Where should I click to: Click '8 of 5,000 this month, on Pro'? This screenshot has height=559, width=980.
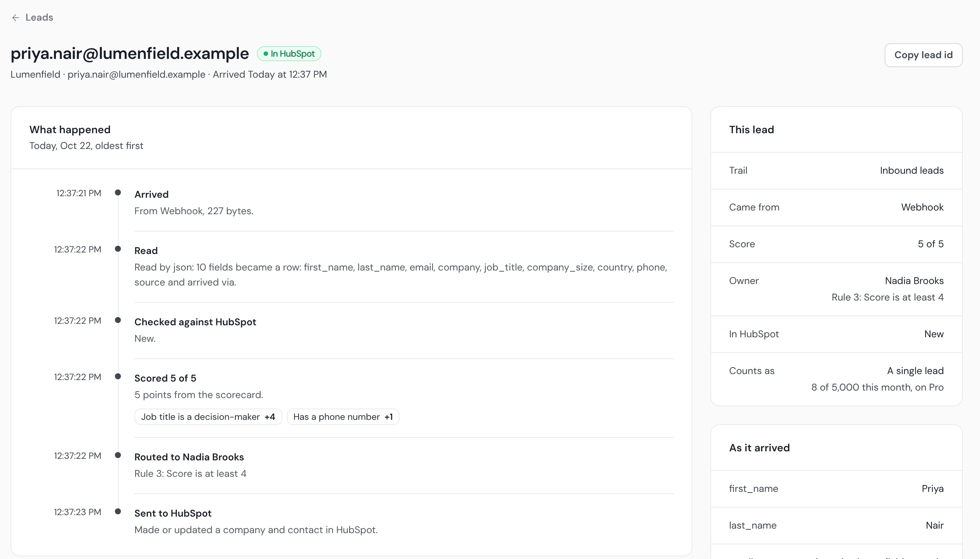pyautogui.click(x=877, y=388)
